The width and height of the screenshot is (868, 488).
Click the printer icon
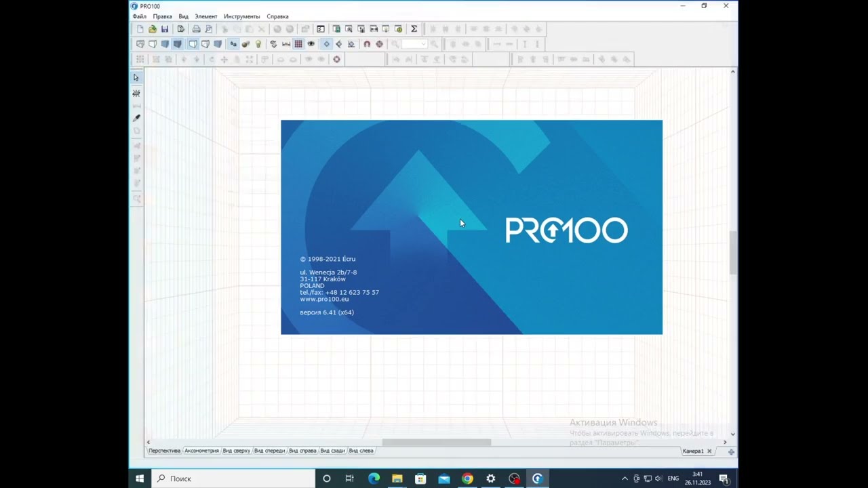[196, 29]
